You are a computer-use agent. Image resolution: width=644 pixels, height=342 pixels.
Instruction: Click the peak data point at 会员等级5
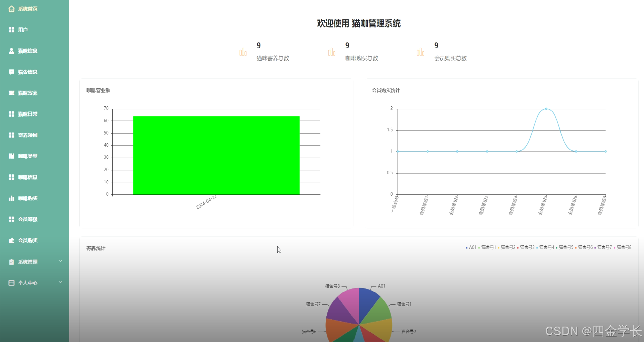pyautogui.click(x=546, y=109)
